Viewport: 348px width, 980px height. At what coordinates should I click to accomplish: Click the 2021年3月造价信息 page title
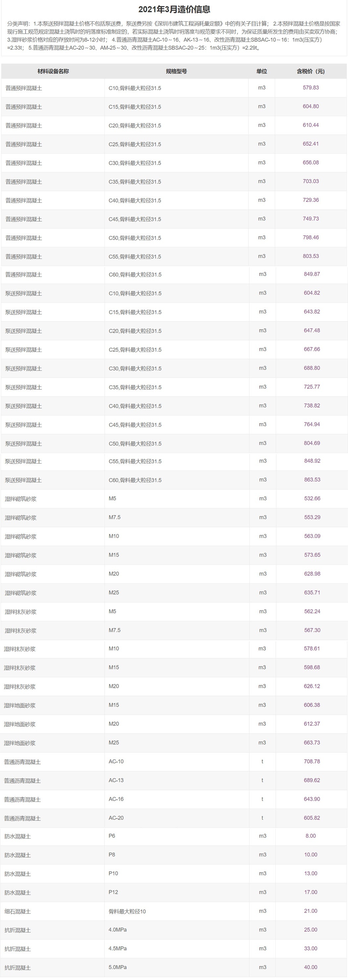[174, 10]
